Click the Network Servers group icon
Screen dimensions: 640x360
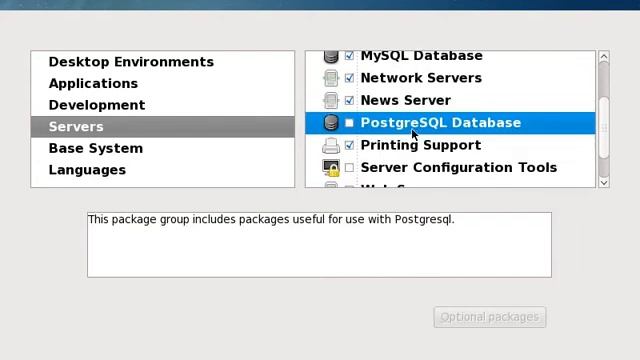point(331,78)
